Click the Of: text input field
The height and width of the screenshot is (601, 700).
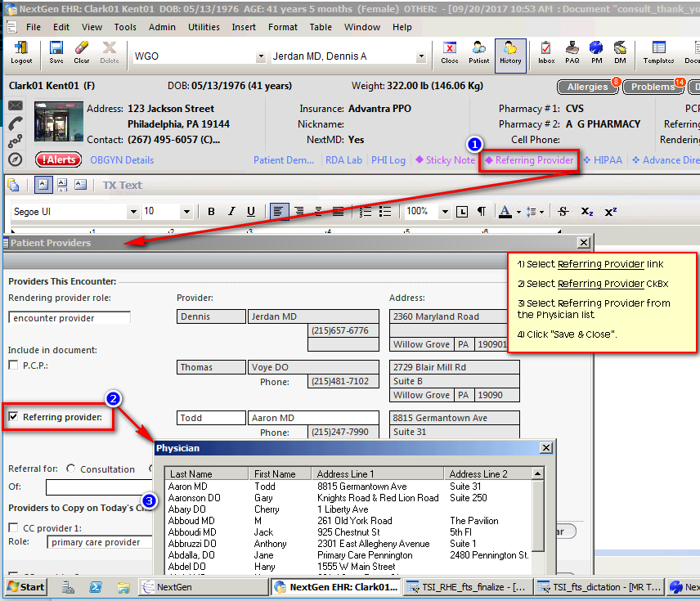click(x=99, y=487)
